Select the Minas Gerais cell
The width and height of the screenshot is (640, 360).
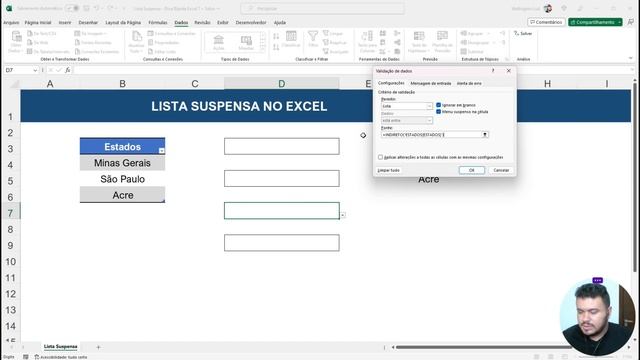point(122,163)
